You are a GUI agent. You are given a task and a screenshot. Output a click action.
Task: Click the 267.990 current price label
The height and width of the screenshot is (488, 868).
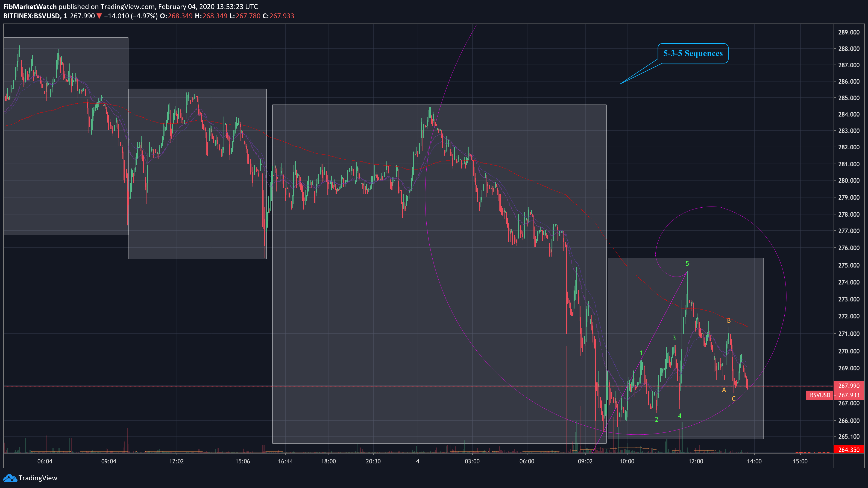849,385
